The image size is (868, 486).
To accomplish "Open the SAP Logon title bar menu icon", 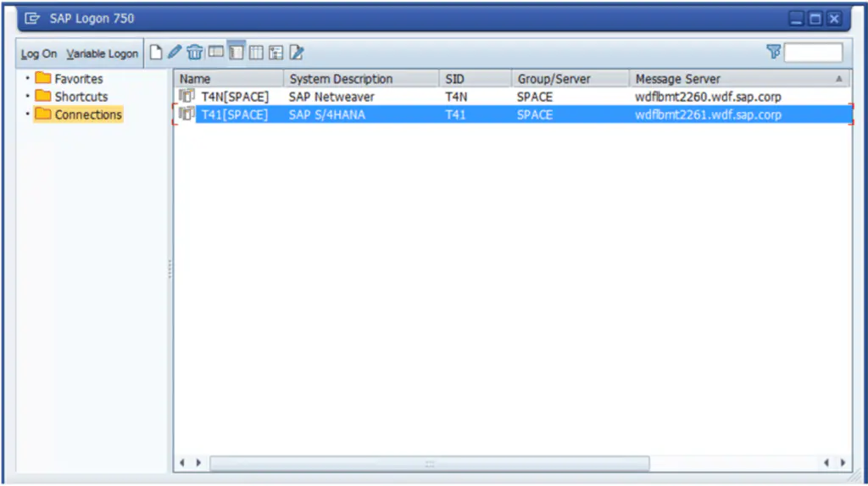I will [32, 19].
